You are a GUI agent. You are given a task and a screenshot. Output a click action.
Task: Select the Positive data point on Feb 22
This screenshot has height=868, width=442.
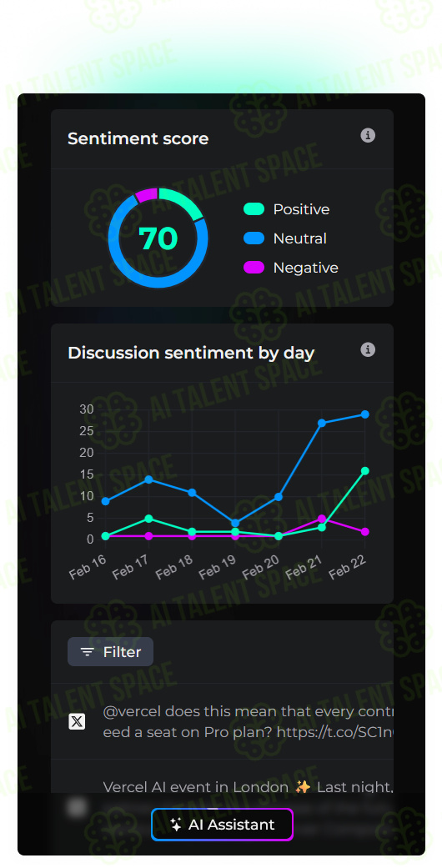pos(365,471)
